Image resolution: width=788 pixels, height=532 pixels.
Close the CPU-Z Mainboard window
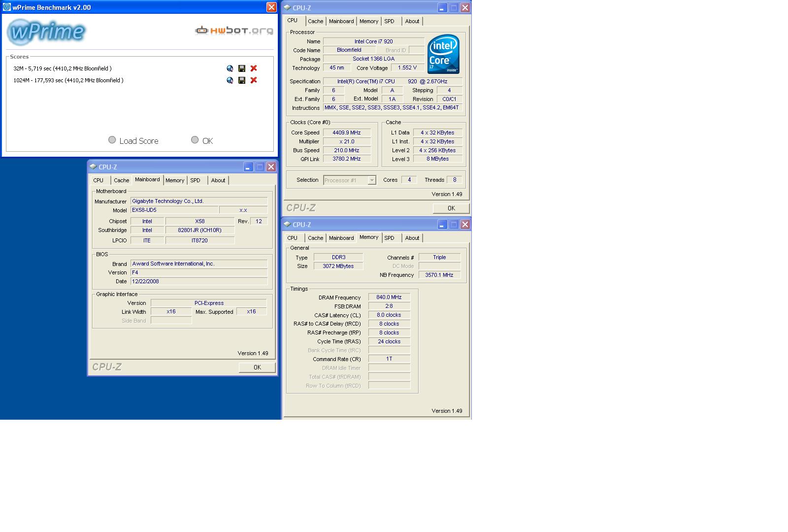(271, 167)
